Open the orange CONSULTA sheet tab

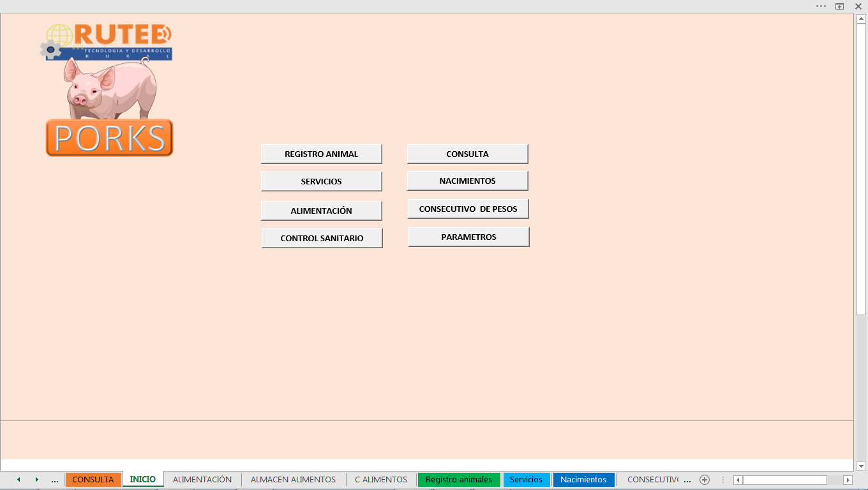pos(93,480)
